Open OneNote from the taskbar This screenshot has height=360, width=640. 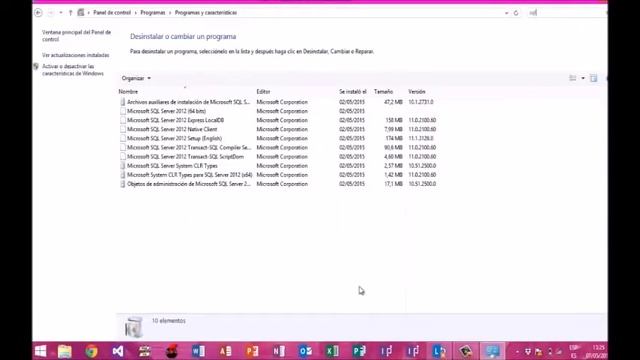(279, 351)
